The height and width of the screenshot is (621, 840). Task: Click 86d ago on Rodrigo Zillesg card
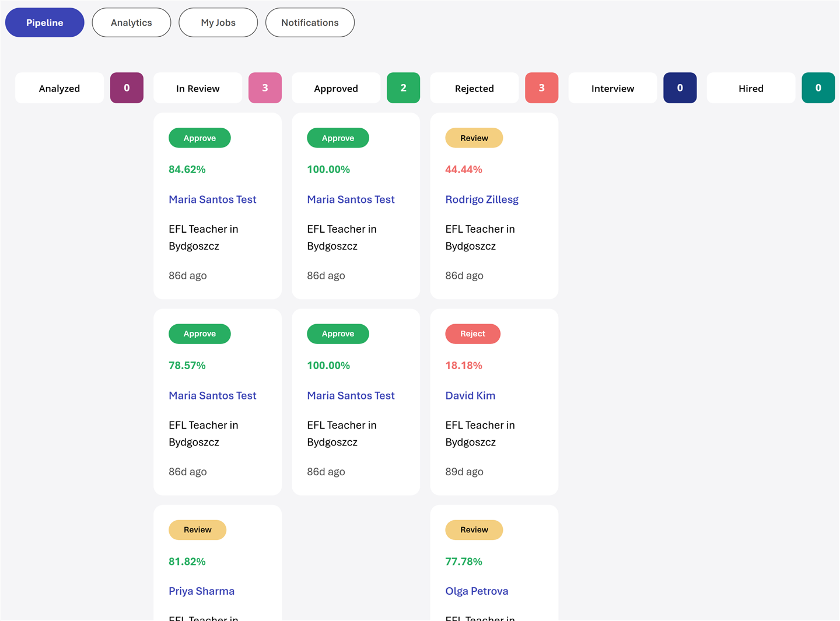pos(464,276)
